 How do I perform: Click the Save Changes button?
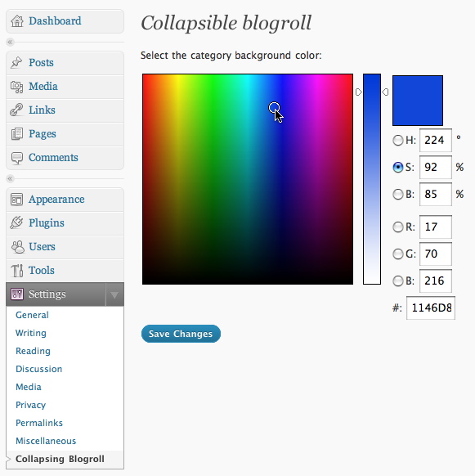click(x=181, y=334)
